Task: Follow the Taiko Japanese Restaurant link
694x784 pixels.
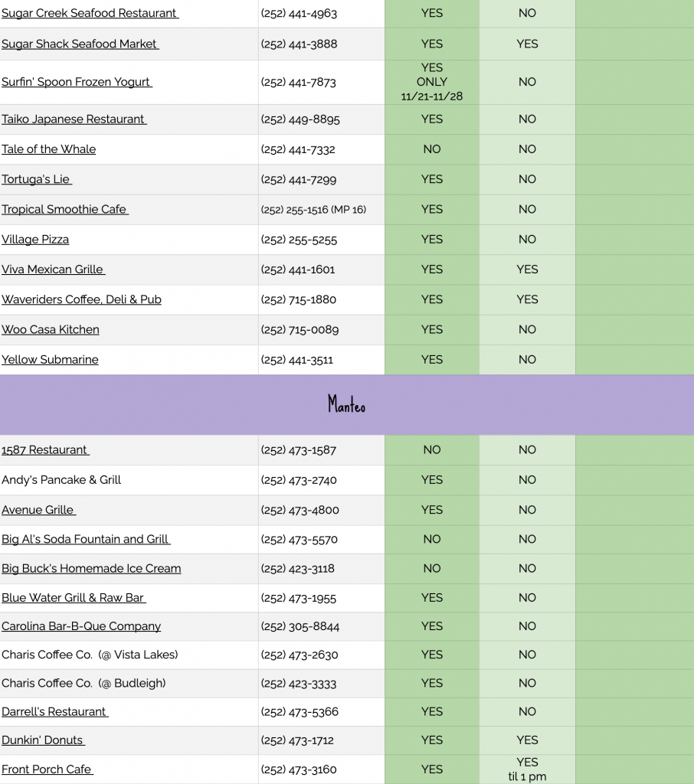Action: pos(74,119)
